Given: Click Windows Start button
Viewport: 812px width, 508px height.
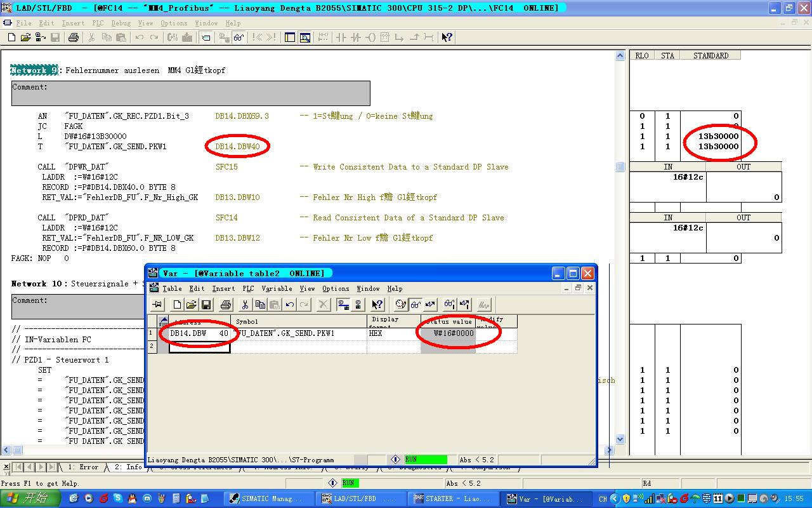Looking at the screenshot, I should click(30, 498).
